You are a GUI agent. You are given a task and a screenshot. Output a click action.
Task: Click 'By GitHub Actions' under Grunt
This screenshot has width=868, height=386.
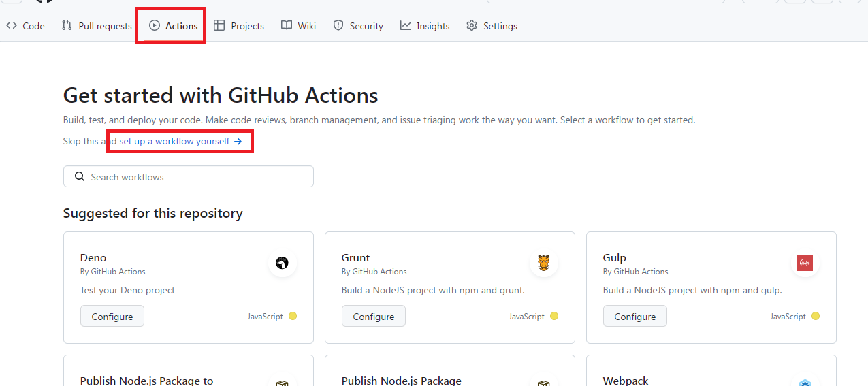(374, 272)
